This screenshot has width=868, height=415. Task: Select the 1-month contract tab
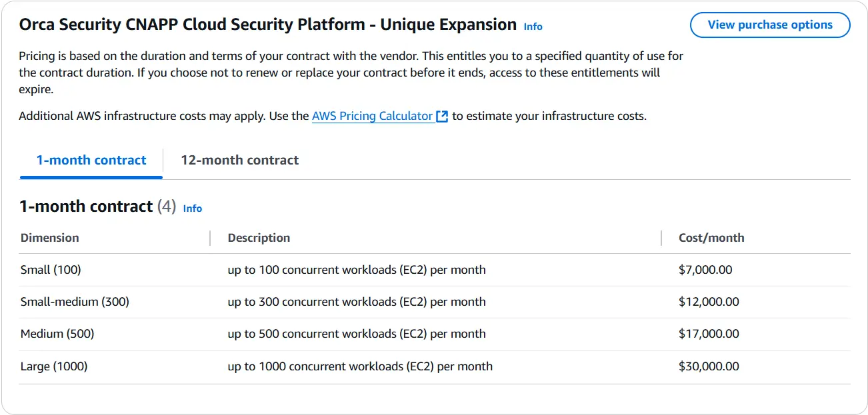click(x=91, y=160)
